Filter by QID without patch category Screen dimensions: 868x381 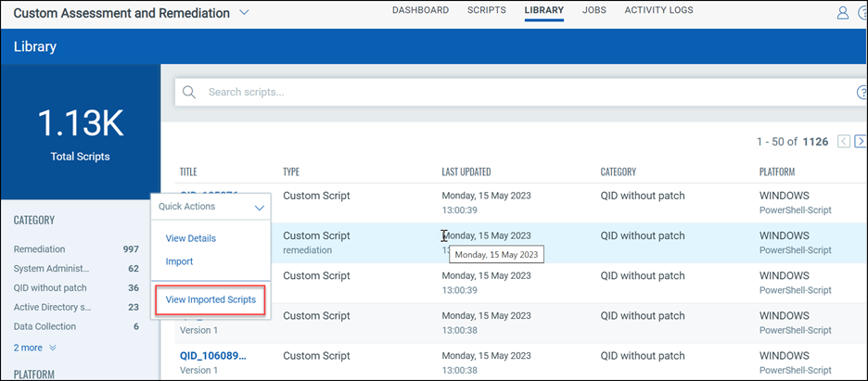click(x=50, y=288)
